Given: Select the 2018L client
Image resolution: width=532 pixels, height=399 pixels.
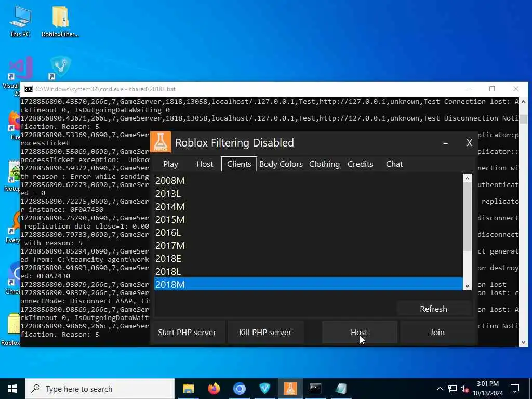Looking at the screenshot, I should tap(309, 271).
